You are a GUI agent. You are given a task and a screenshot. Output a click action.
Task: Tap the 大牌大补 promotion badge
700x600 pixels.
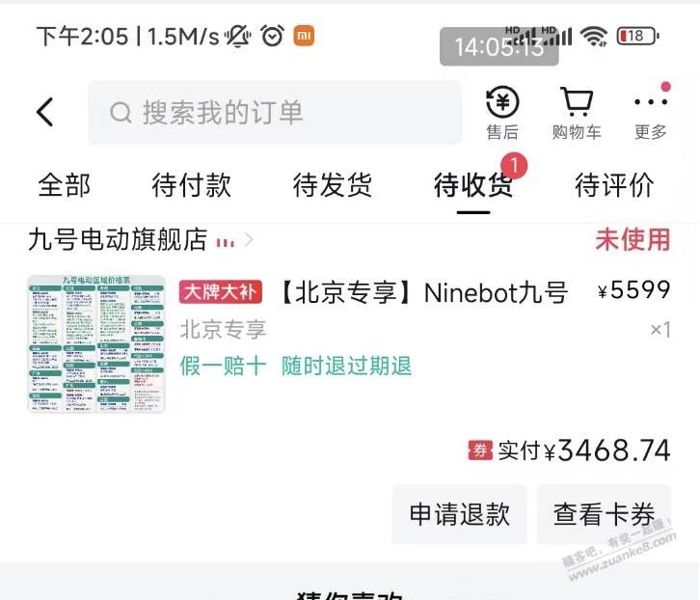[x=221, y=292]
